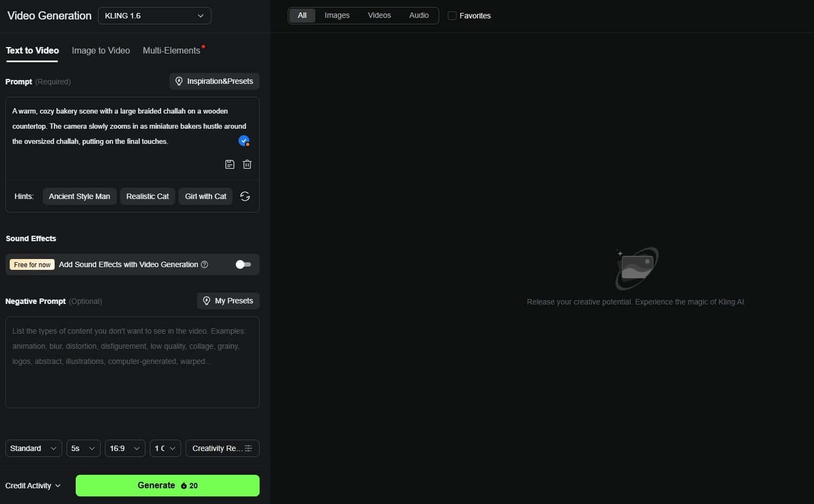This screenshot has height=504, width=814.
Task: Click the Free for now badge
Action: tap(32, 264)
